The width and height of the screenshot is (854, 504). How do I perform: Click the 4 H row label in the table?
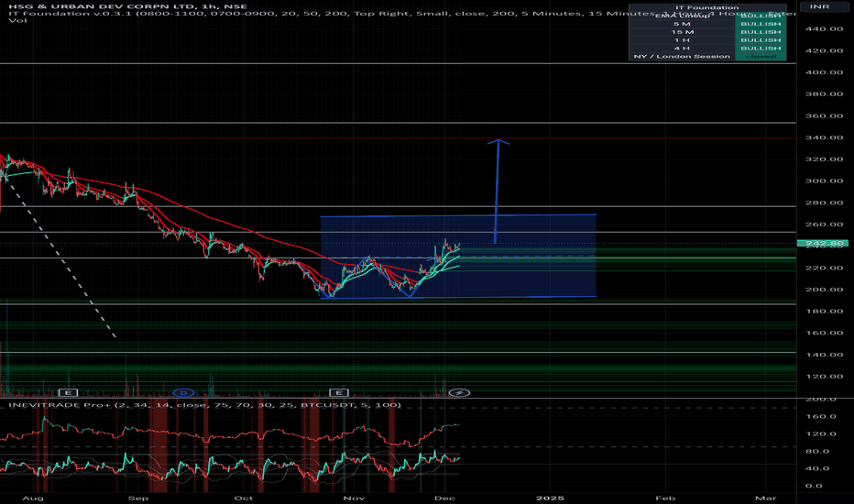(682, 49)
